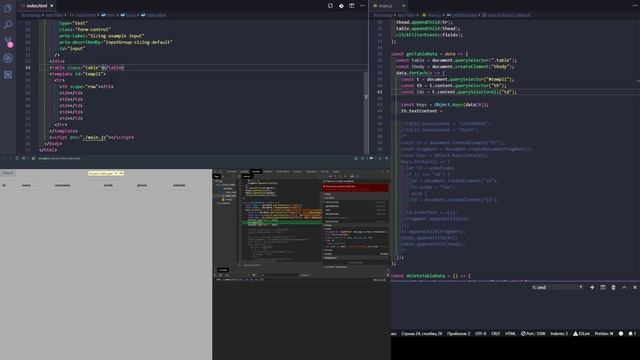Close the index.html tab
Viewport: 640px width, 360px height.
pos(51,6)
